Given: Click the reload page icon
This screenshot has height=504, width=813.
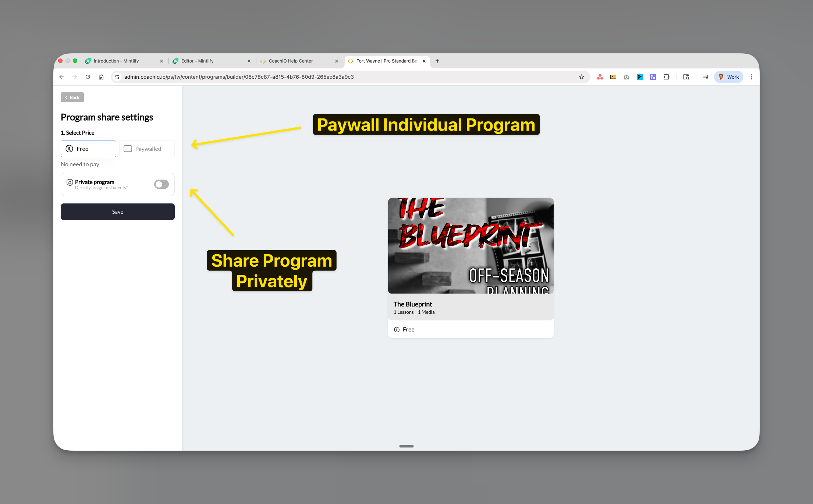Looking at the screenshot, I should point(88,77).
